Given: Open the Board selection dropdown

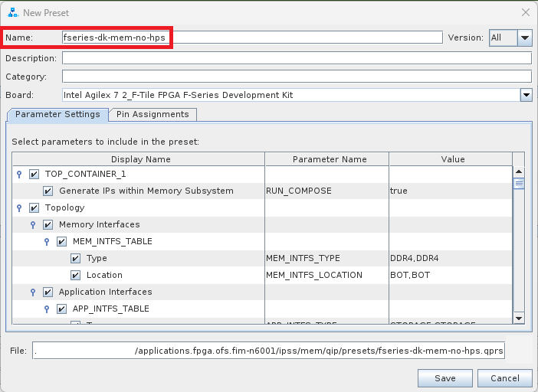Looking at the screenshot, I should (x=526, y=95).
